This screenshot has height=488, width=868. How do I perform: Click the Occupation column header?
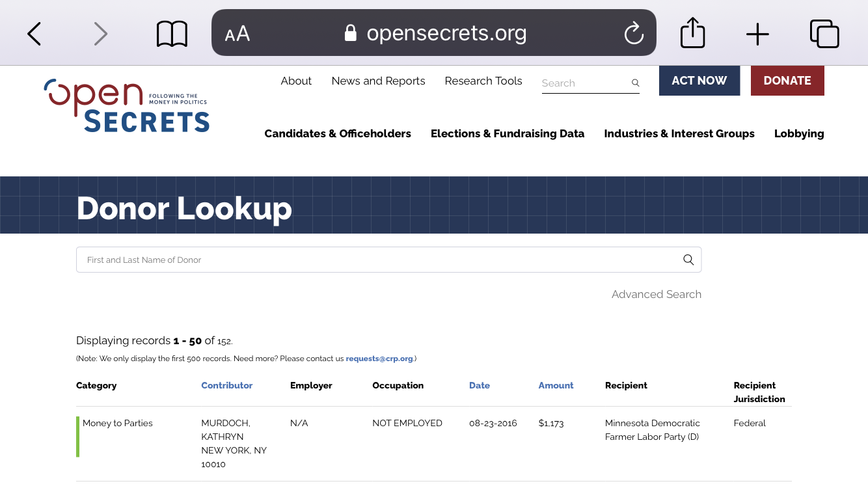[x=398, y=385]
